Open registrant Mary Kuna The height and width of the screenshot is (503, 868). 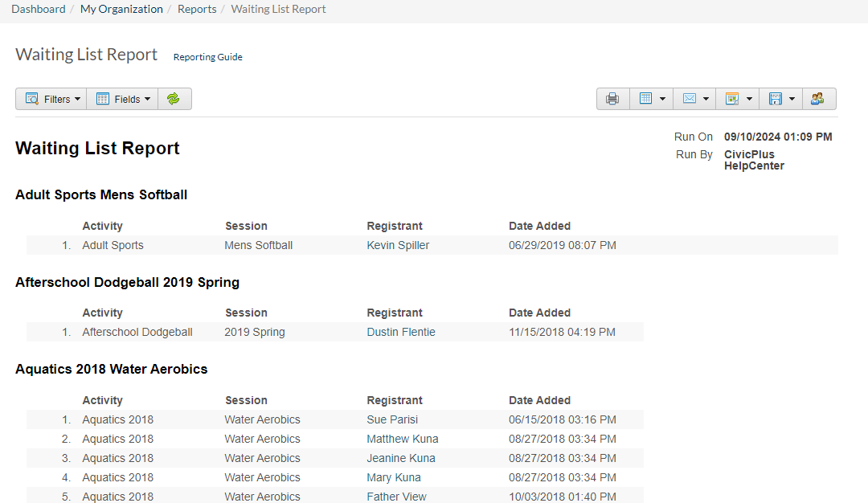[x=394, y=477]
